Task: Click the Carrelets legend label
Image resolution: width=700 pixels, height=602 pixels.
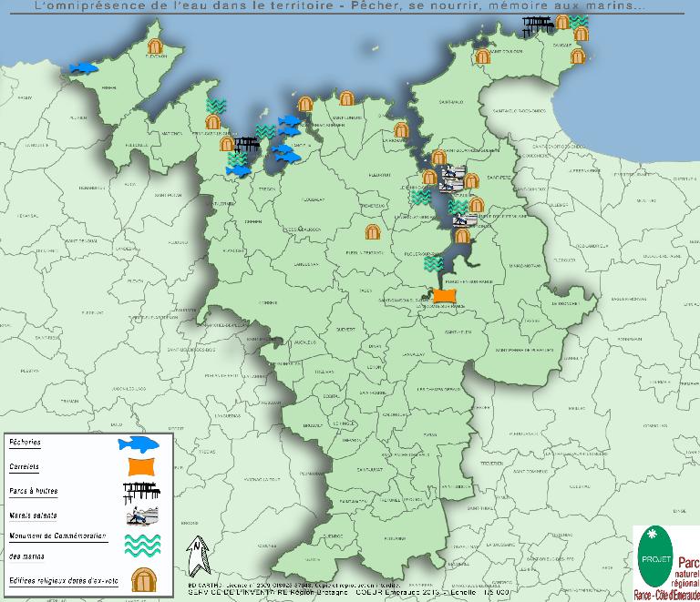Action: coord(24,467)
